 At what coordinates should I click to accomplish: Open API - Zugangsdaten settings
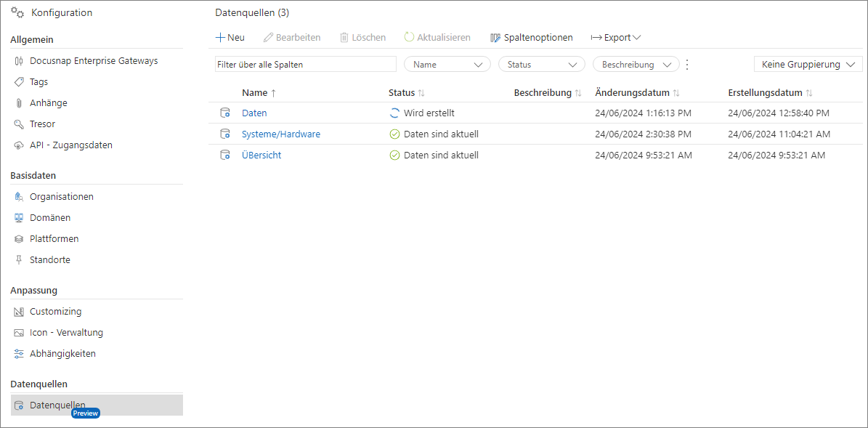(70, 145)
